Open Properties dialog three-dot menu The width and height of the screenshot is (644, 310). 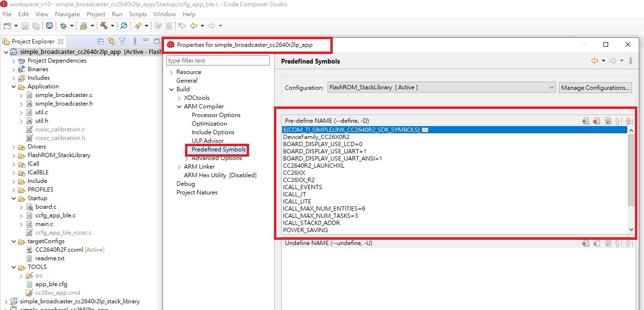point(631,61)
